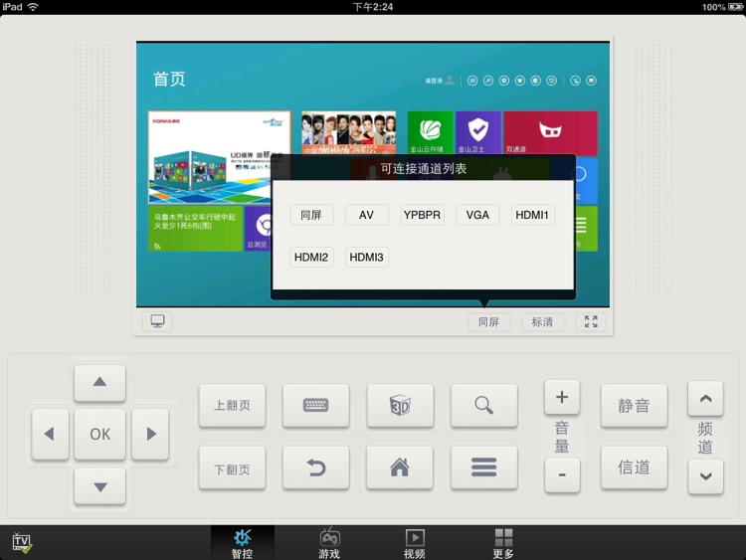746x560 pixels.
Task: Tap the 云浏览 purple tile
Action: click(258, 229)
